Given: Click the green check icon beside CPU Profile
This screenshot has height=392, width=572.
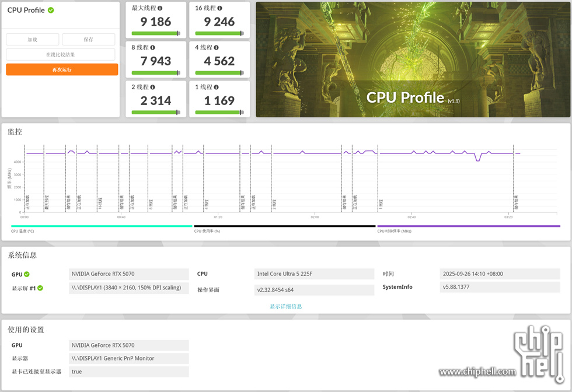Looking at the screenshot, I should tap(51, 10).
